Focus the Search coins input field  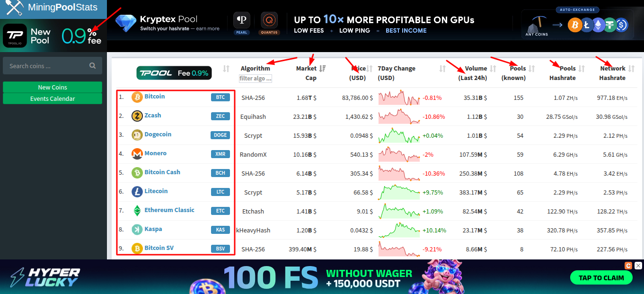[52, 66]
